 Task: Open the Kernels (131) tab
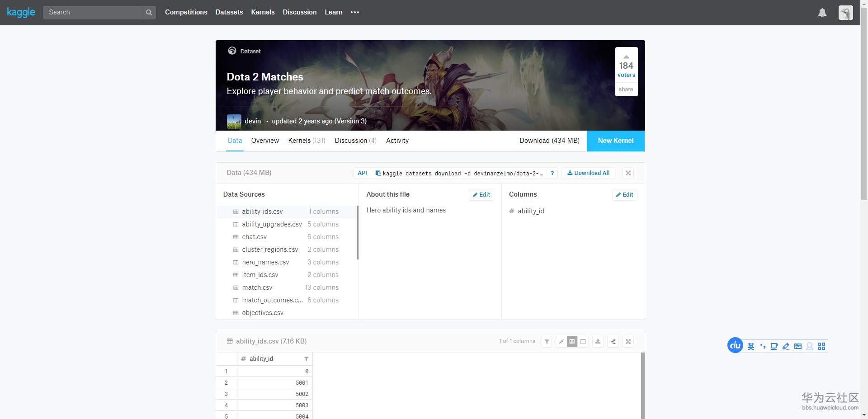click(x=307, y=141)
